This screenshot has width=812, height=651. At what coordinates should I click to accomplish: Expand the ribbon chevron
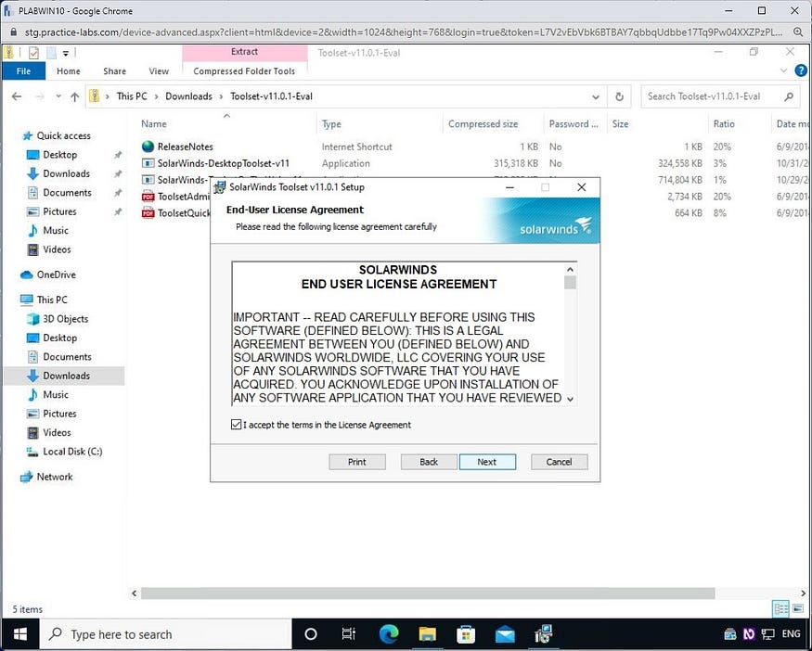tap(783, 70)
